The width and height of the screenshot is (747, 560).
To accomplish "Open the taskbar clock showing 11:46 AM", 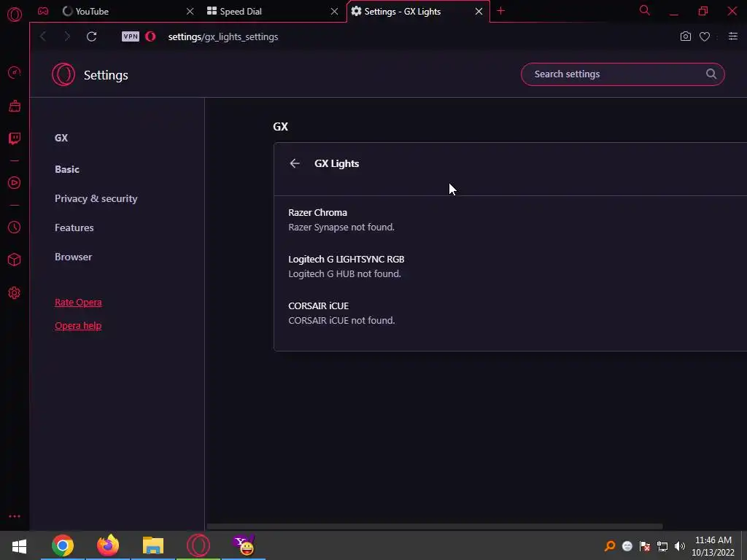I will click(713, 546).
